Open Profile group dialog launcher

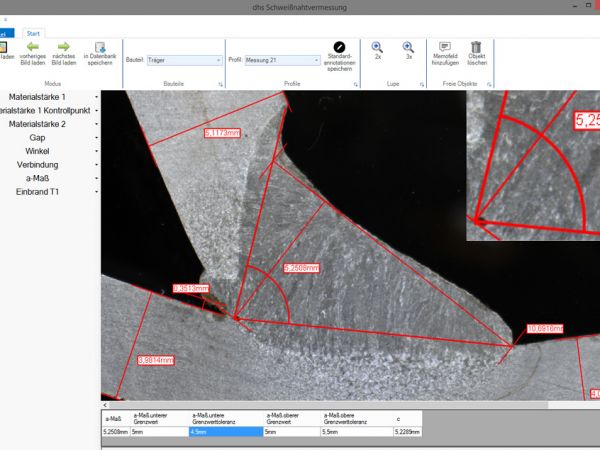tap(355, 84)
